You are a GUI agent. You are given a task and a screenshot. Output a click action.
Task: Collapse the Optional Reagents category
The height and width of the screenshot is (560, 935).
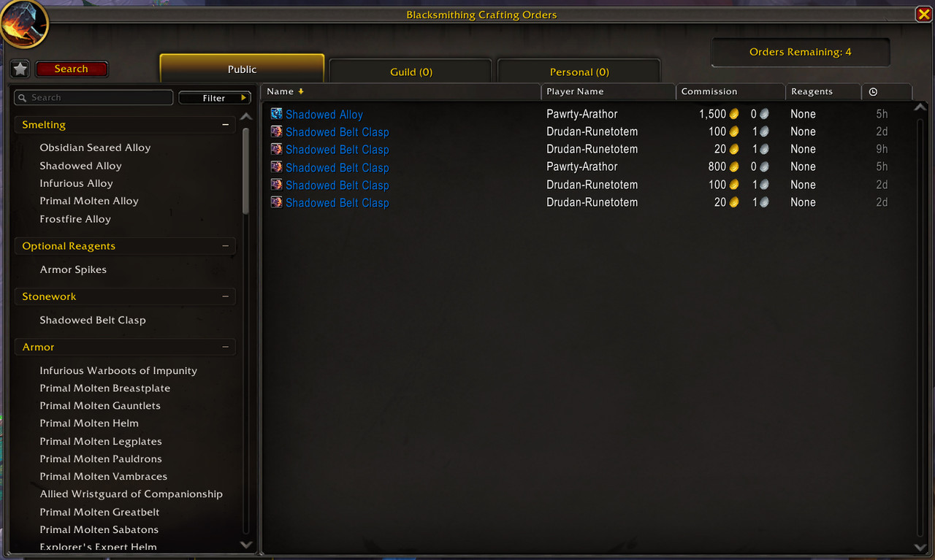(x=225, y=246)
